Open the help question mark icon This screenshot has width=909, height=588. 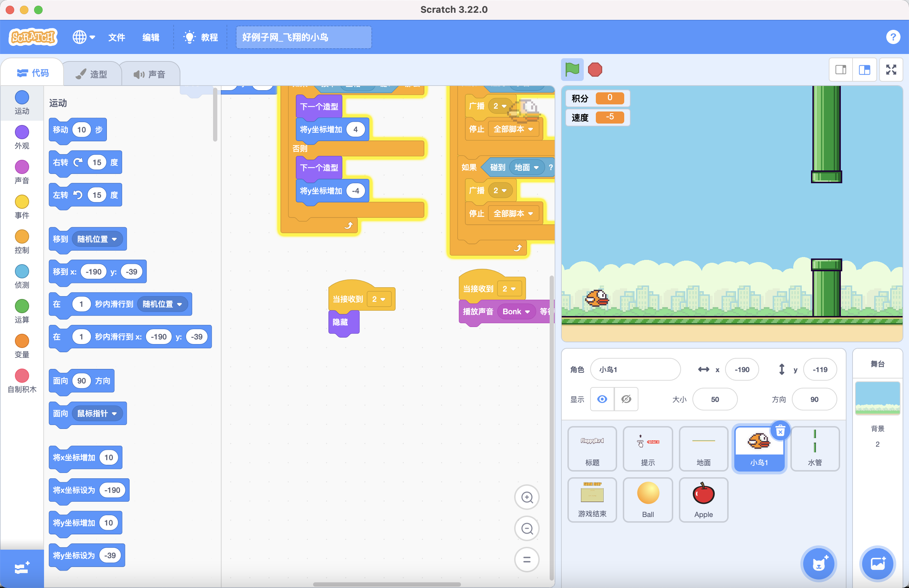tap(893, 37)
